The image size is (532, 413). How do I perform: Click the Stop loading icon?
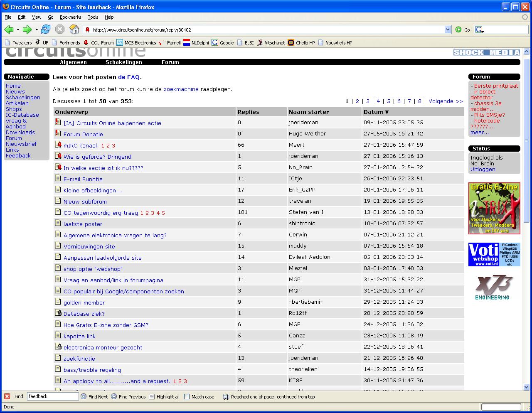click(x=60, y=29)
